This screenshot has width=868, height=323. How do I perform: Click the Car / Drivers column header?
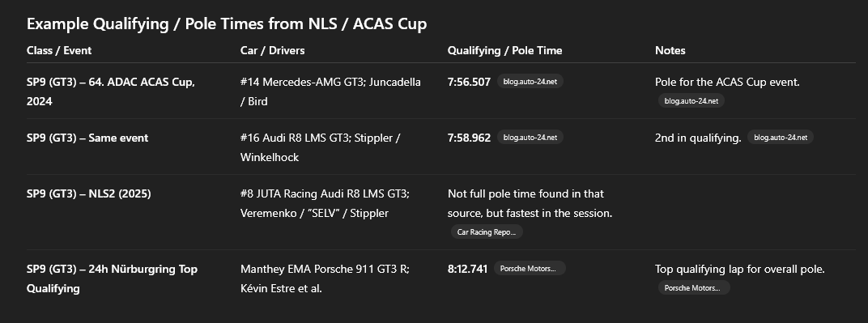[272, 50]
